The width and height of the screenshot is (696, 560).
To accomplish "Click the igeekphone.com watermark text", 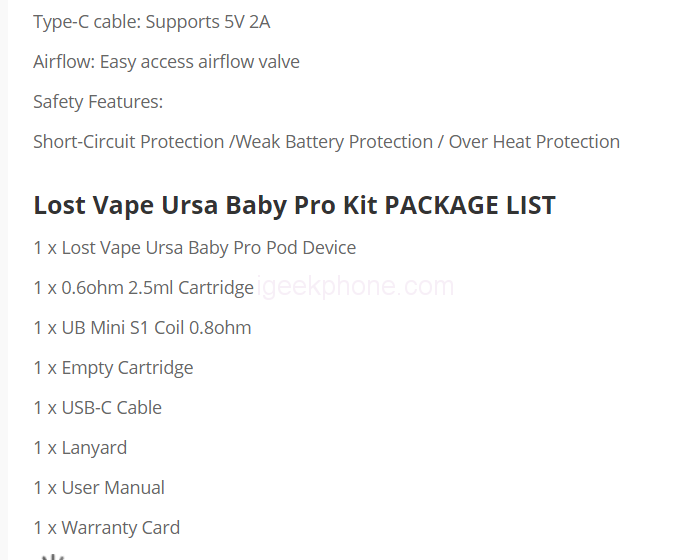I will coord(355,287).
